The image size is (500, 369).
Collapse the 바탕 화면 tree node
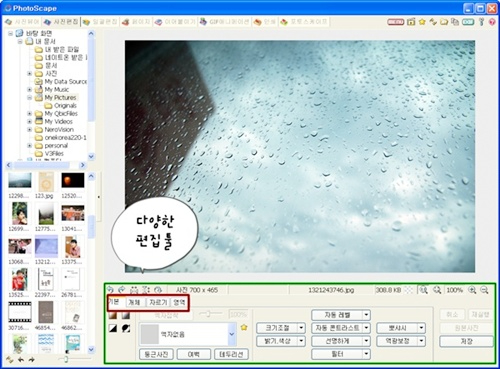(11, 33)
